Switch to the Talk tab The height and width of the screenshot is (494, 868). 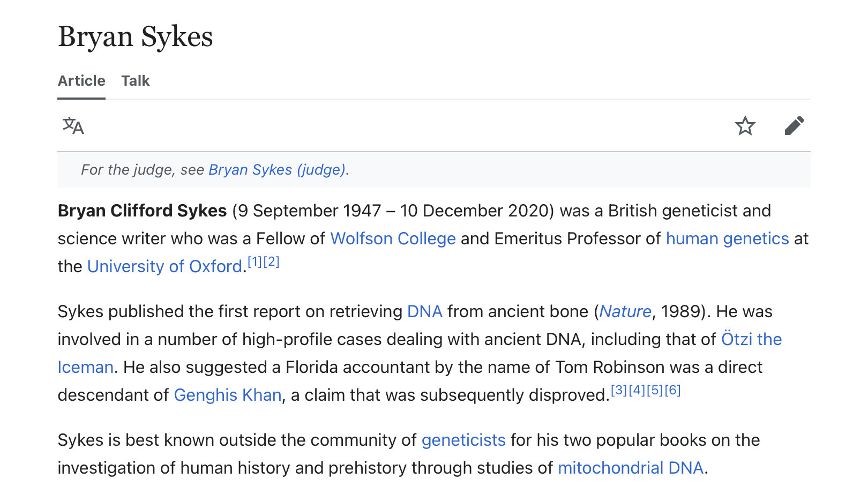tap(136, 81)
